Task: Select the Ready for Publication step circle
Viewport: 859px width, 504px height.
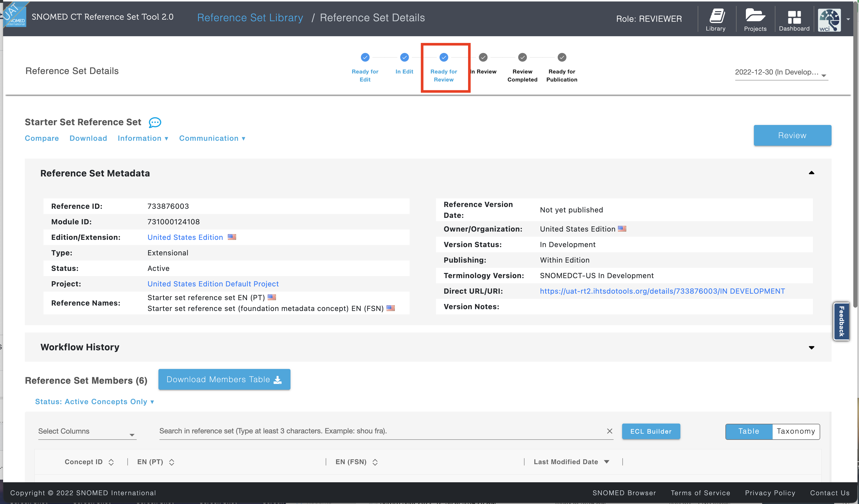Action: 562,57
